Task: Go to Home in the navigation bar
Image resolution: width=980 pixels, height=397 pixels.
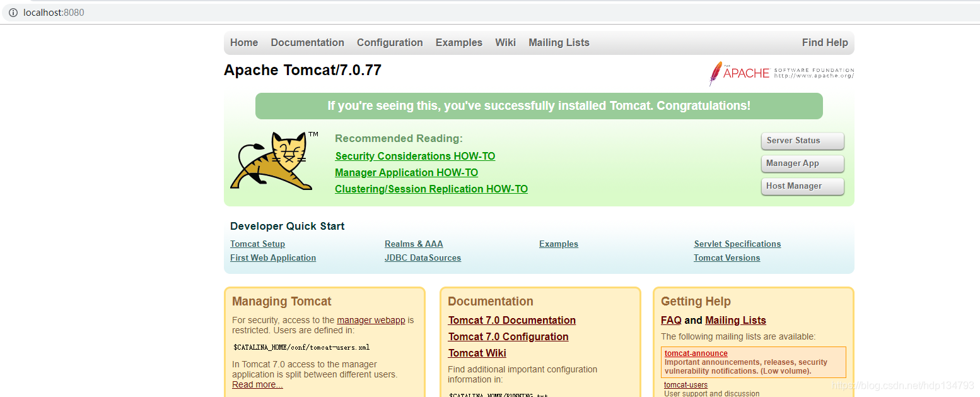Action: 244,42
